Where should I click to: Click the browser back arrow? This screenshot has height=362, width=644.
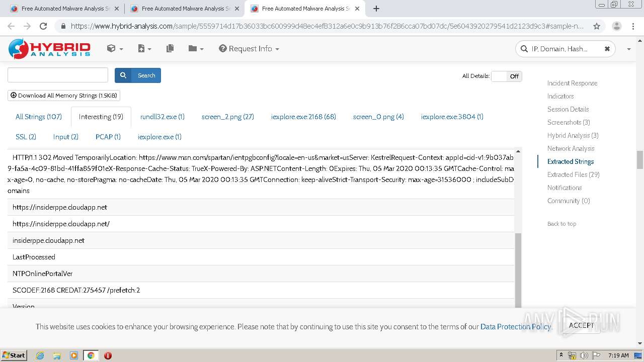[11, 26]
